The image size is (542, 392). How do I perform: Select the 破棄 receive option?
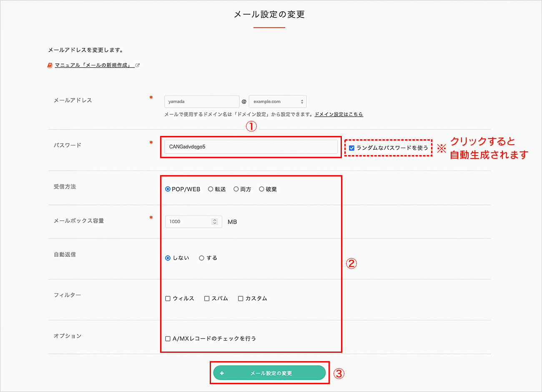point(261,189)
